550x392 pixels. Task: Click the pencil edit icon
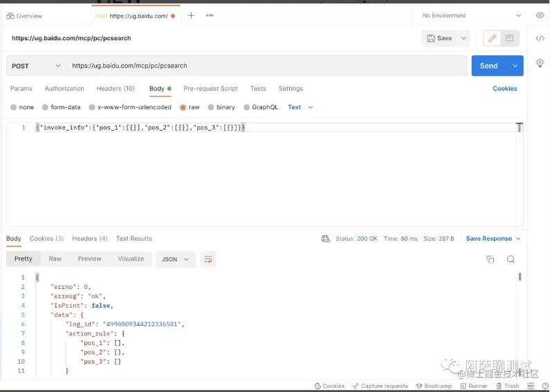pyautogui.click(x=492, y=38)
